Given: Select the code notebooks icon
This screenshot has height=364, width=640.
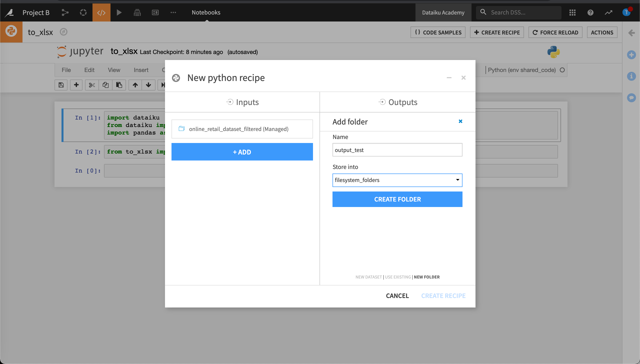Looking at the screenshot, I should (x=101, y=12).
